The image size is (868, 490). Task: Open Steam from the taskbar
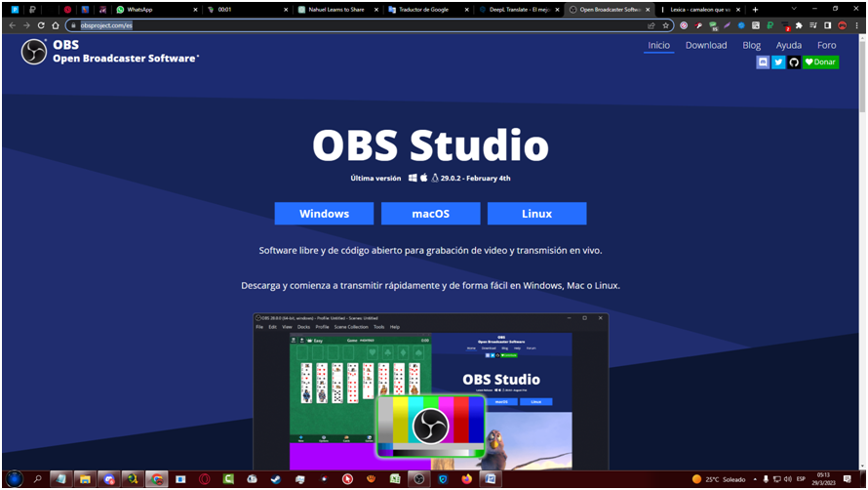276,479
